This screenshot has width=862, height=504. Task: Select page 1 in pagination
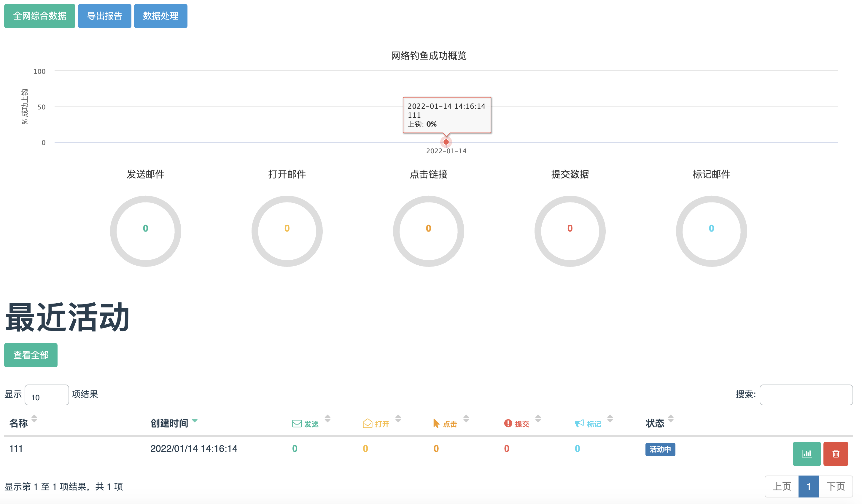click(809, 486)
